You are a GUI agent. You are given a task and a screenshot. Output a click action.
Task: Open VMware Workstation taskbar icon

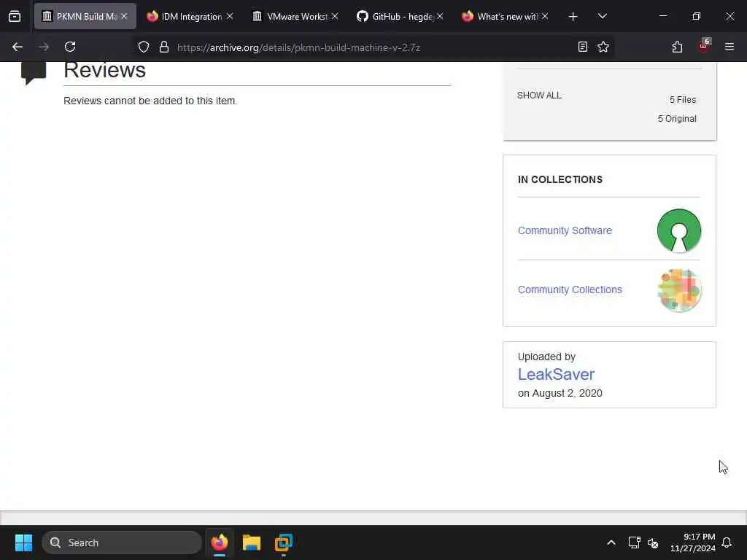point(284,542)
